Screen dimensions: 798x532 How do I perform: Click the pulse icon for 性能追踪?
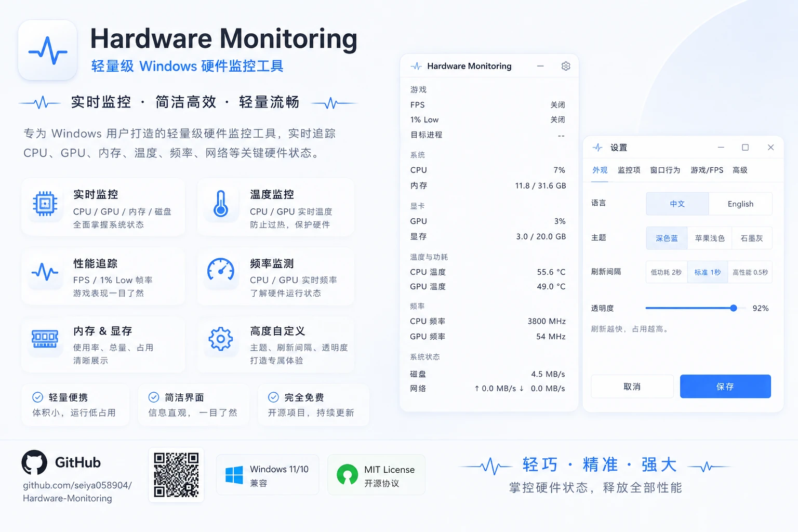coord(45,272)
